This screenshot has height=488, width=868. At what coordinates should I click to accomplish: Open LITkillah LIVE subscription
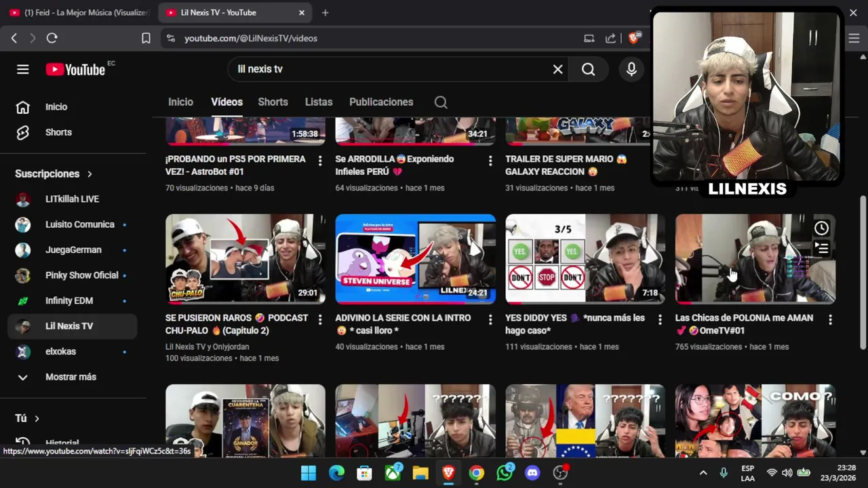pyautogui.click(x=72, y=199)
